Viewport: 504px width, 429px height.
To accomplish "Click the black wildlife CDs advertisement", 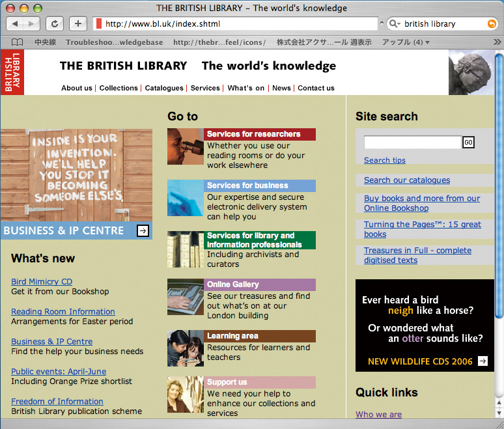I will [x=425, y=325].
